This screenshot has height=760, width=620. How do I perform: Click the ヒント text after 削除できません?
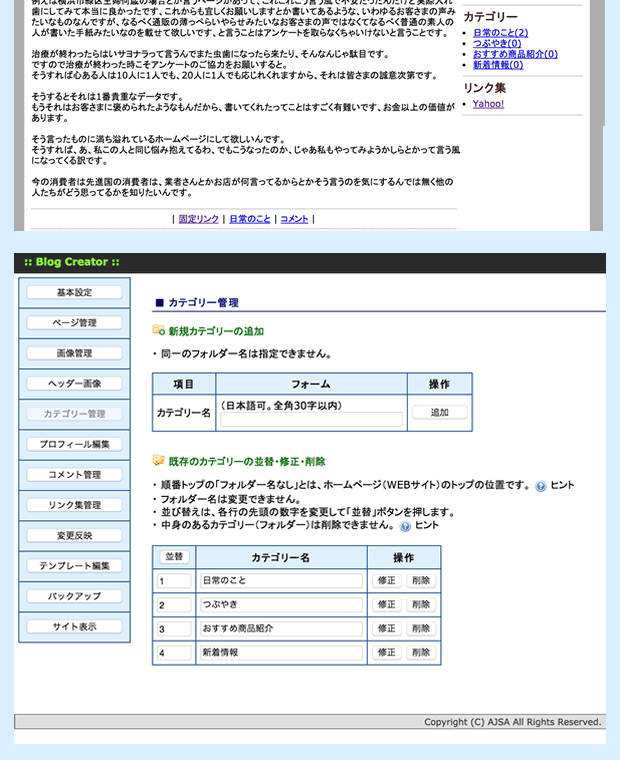click(x=427, y=525)
